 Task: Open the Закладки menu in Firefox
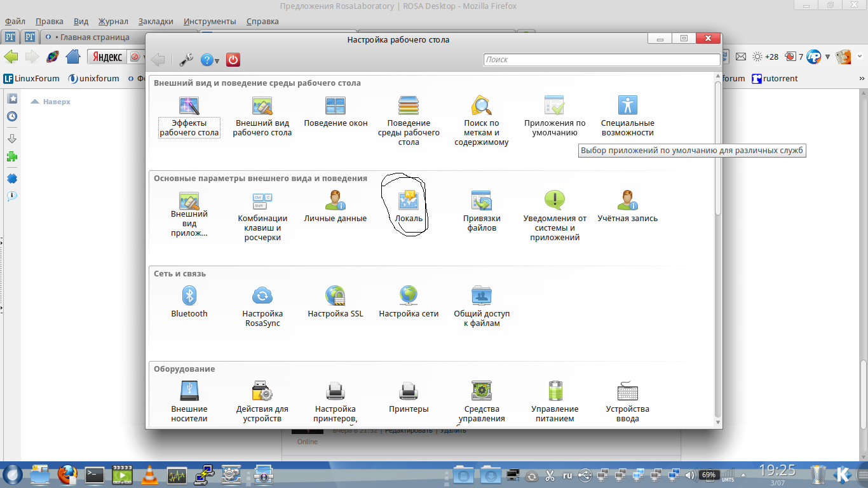[156, 21]
